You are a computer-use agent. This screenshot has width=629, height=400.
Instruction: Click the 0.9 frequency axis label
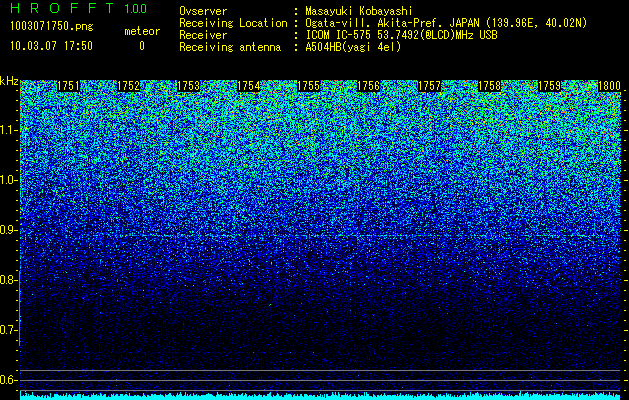[8, 230]
